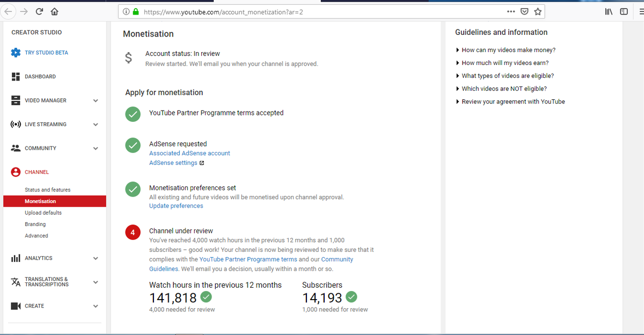
Task: Bookmark this page with star icon
Action: click(538, 11)
